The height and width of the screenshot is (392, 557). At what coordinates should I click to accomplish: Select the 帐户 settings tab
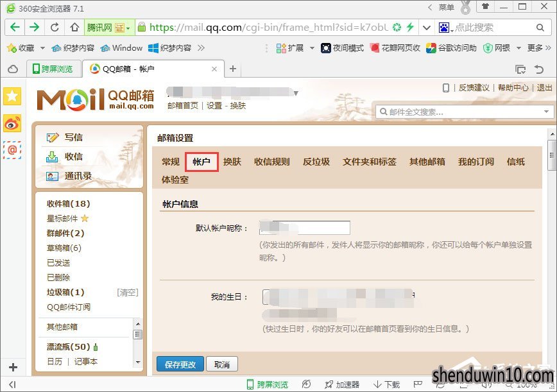201,162
